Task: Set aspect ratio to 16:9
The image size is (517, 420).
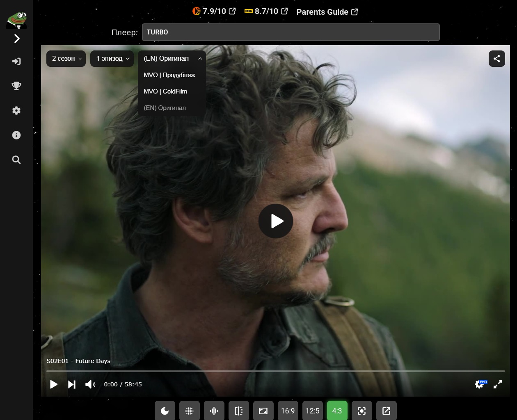Action: click(288, 411)
